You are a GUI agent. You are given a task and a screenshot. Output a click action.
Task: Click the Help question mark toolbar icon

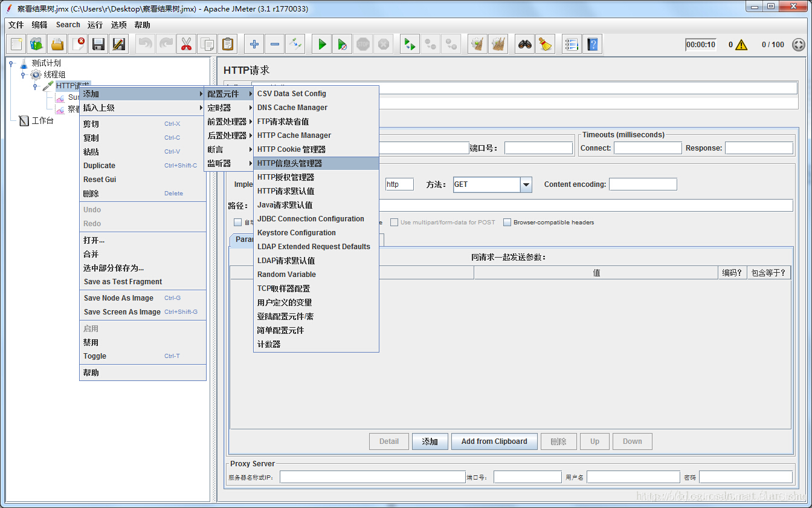(x=592, y=44)
